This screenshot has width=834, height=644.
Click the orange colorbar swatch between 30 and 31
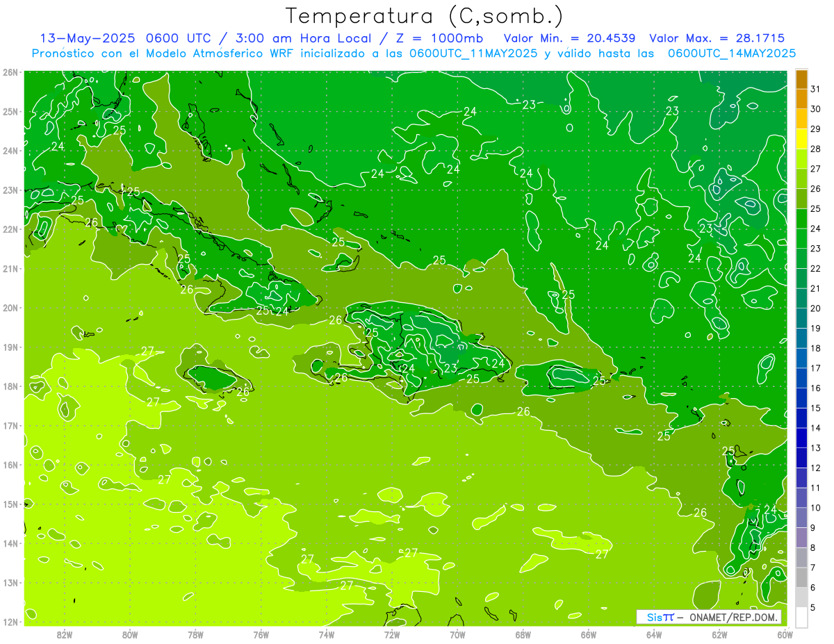click(801, 99)
